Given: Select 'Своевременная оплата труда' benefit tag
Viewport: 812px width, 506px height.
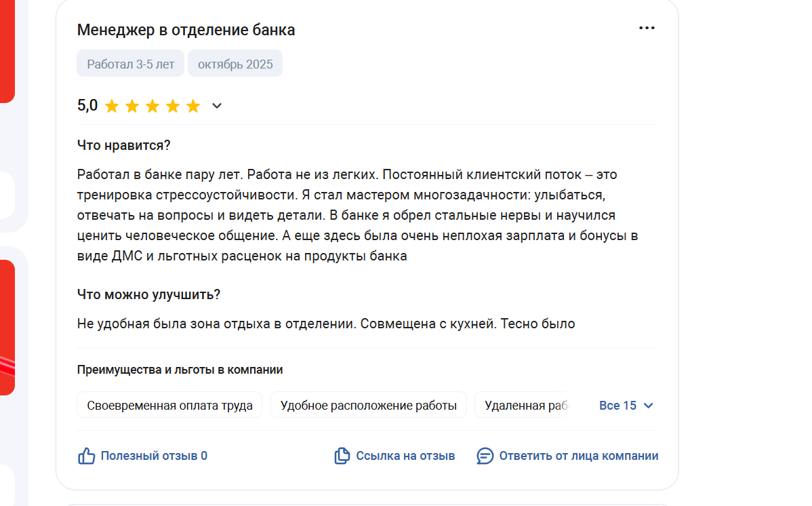Looking at the screenshot, I should point(169,406).
